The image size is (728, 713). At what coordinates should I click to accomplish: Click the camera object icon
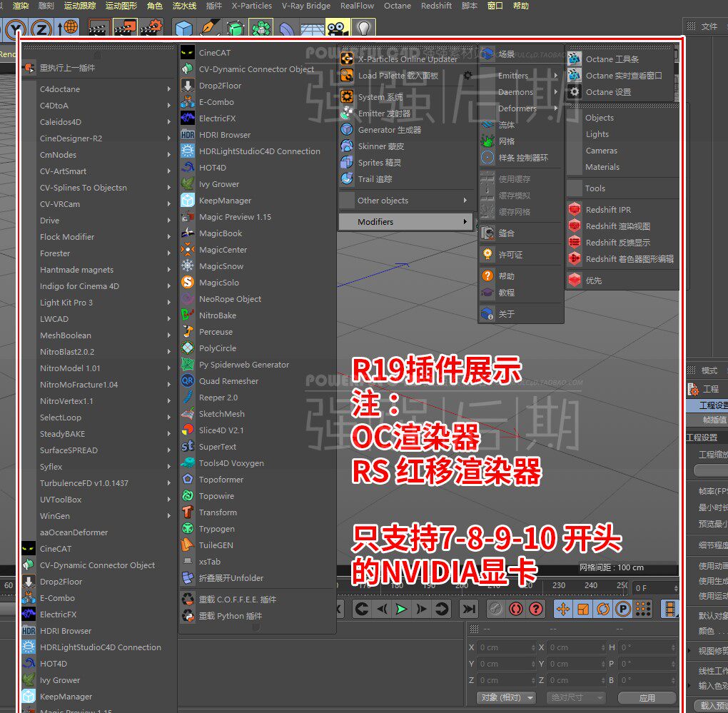tap(338, 29)
